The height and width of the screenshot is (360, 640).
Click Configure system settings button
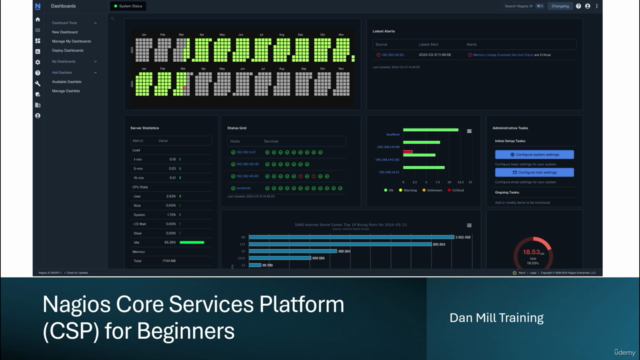(x=534, y=155)
